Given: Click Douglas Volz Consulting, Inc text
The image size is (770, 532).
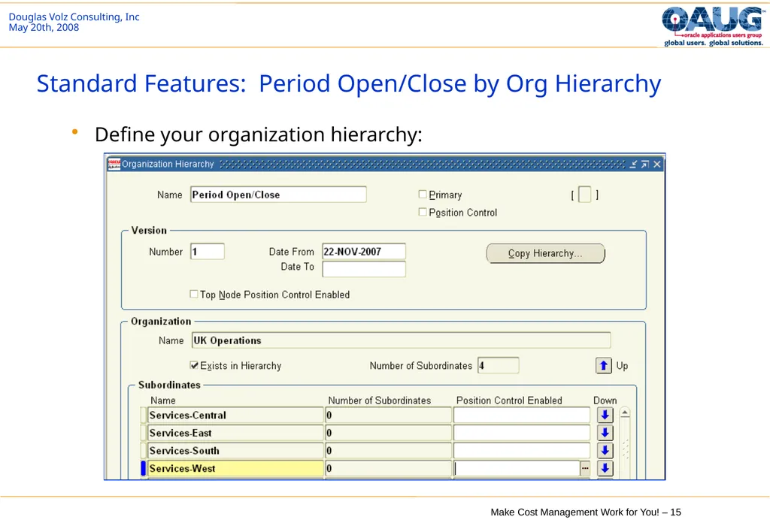Looking at the screenshot, I should click(x=74, y=17).
